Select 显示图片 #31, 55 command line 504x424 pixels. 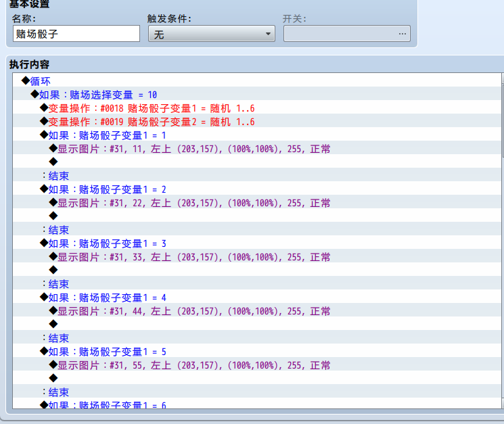(x=257, y=364)
